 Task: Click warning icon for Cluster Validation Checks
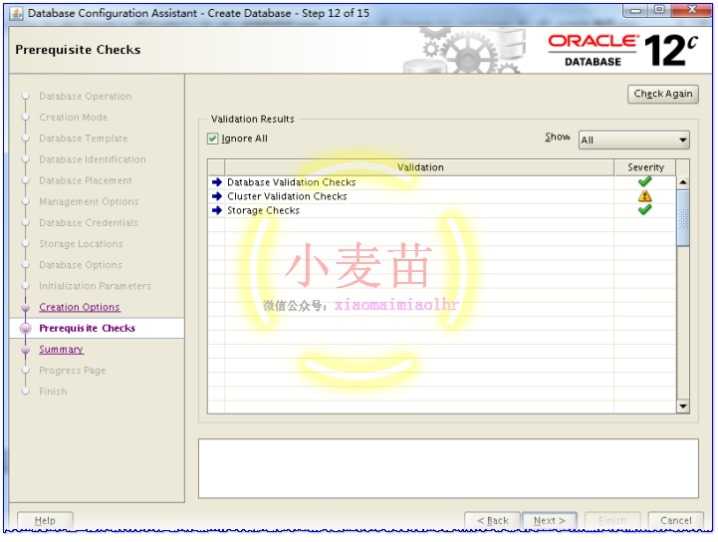point(645,196)
